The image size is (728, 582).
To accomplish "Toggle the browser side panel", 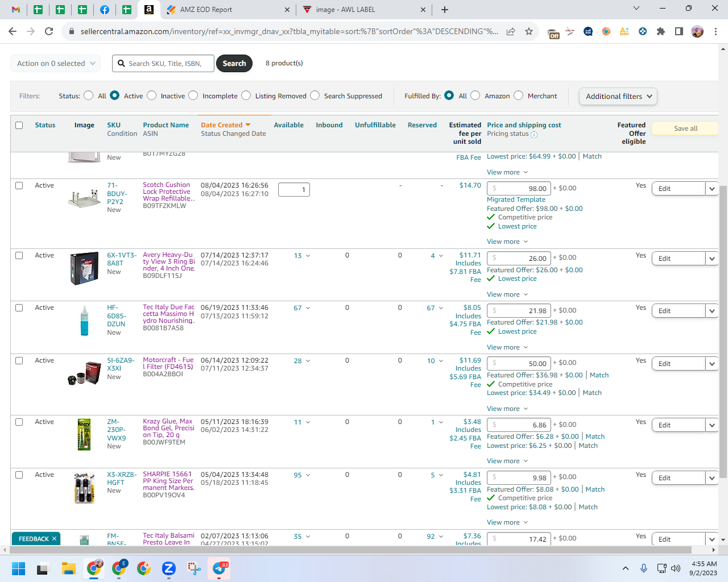I will click(679, 31).
